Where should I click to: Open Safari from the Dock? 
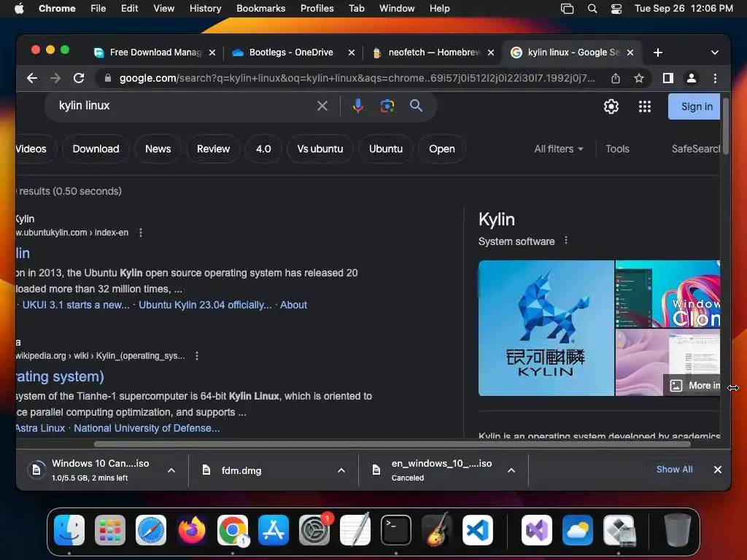coord(151,530)
